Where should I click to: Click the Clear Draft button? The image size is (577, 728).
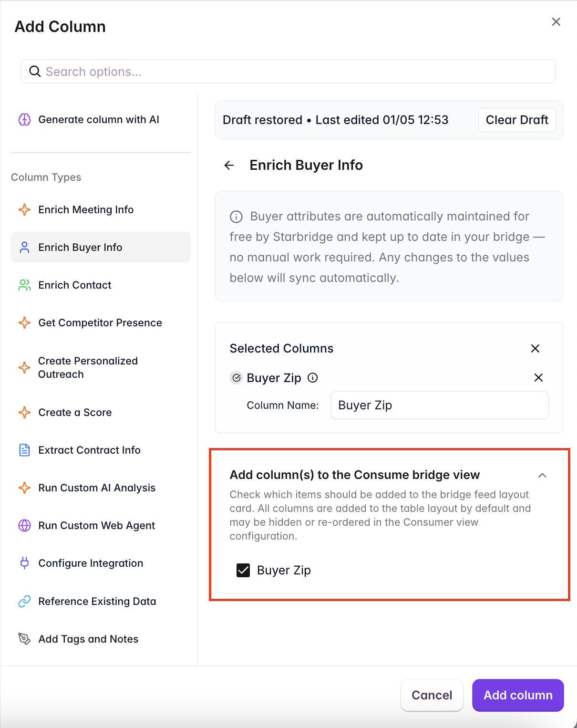point(517,120)
